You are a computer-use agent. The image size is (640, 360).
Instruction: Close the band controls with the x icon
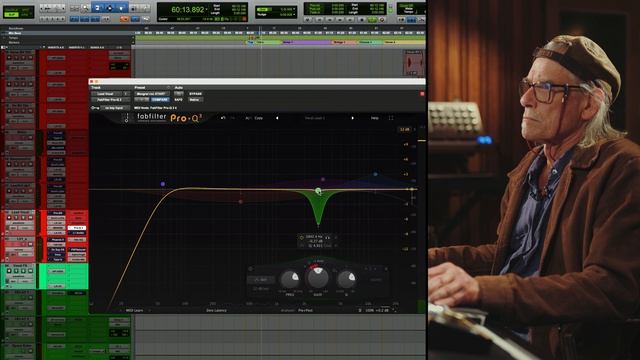tap(386, 269)
